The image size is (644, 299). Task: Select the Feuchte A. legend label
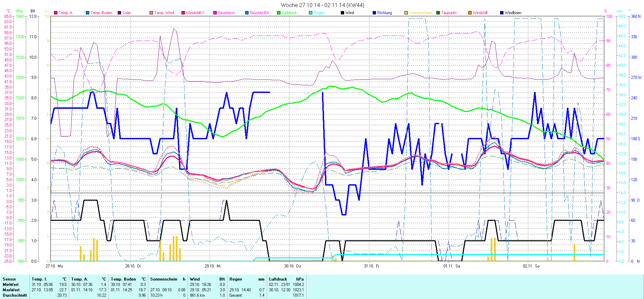226,13
